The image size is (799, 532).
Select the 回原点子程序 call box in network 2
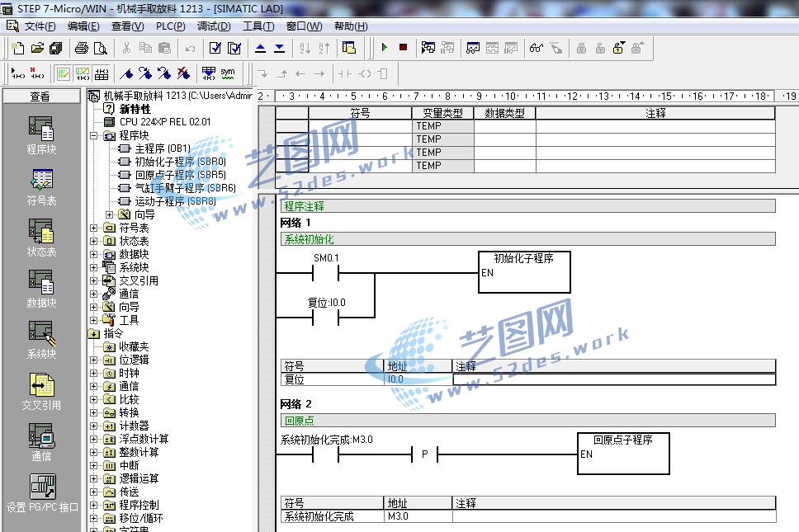623,454
